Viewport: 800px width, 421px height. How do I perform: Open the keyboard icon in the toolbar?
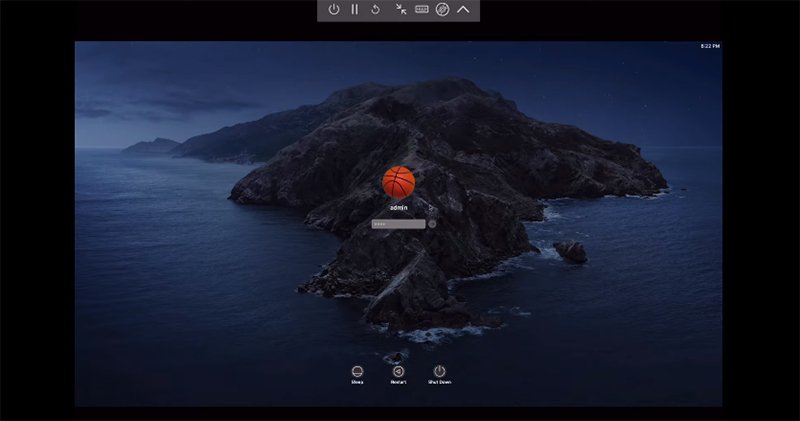(421, 9)
